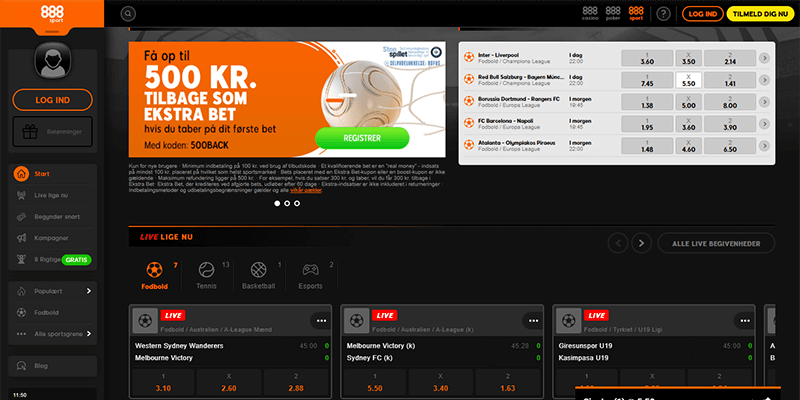This screenshot has width=800, height=400.
Task: Pick odds 3.10 for Western Sydney Wanderers
Action: coord(163,383)
